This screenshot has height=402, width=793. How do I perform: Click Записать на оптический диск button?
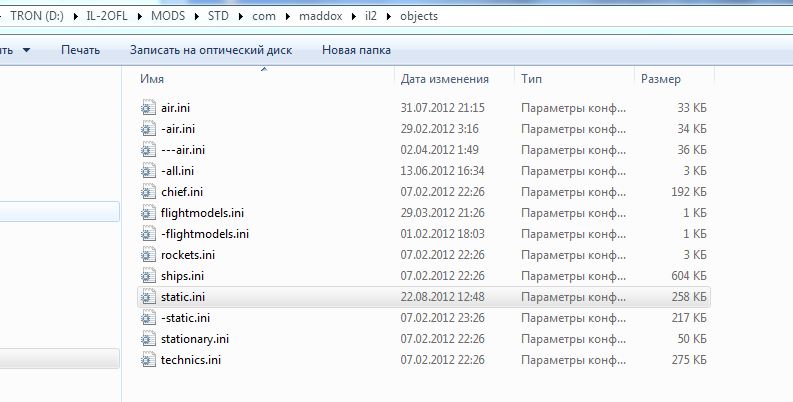[x=211, y=50]
